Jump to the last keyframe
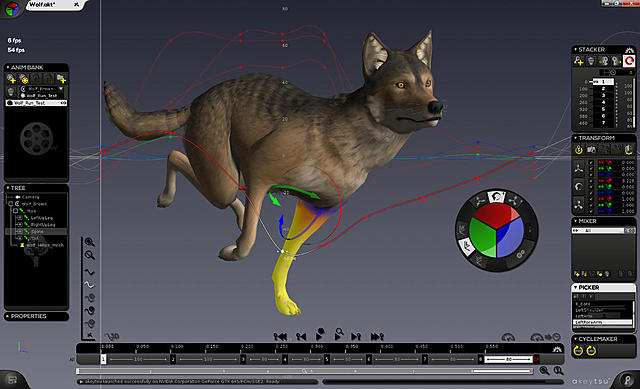The height and width of the screenshot is (389, 640). point(377,337)
